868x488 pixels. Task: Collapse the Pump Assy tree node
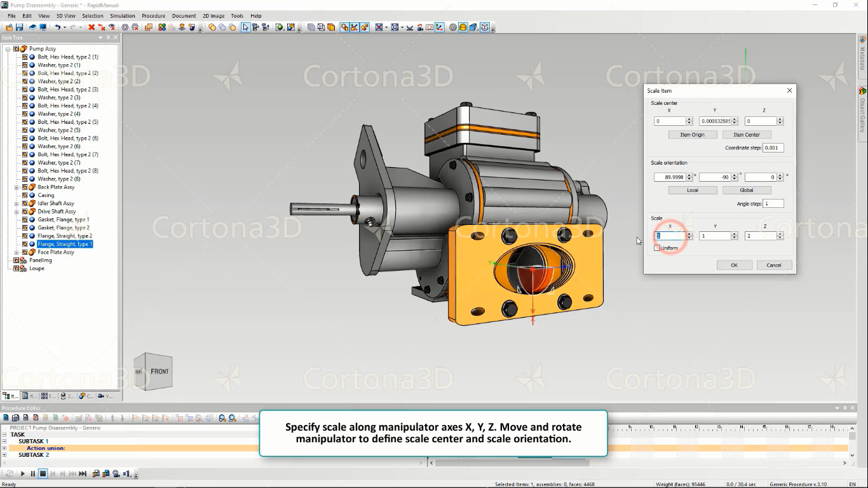[x=8, y=48]
